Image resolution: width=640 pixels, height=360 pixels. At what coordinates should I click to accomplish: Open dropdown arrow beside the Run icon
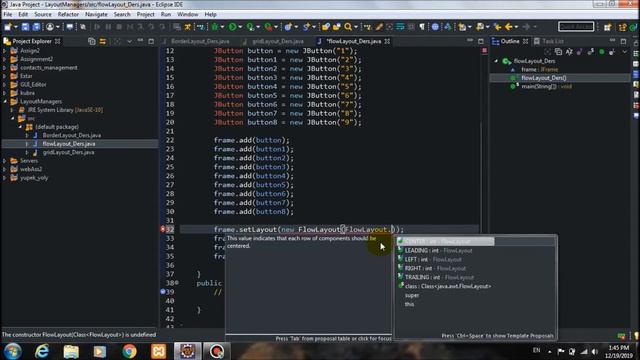point(240,27)
